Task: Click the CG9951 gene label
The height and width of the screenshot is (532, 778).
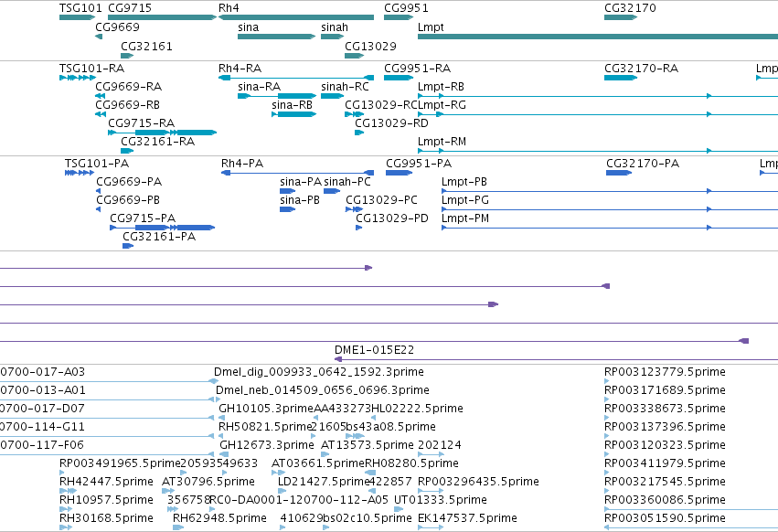Action: point(406,8)
